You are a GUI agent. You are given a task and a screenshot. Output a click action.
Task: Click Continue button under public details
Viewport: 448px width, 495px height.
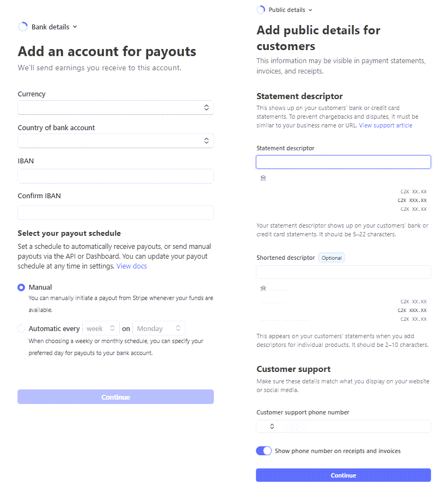point(343,475)
